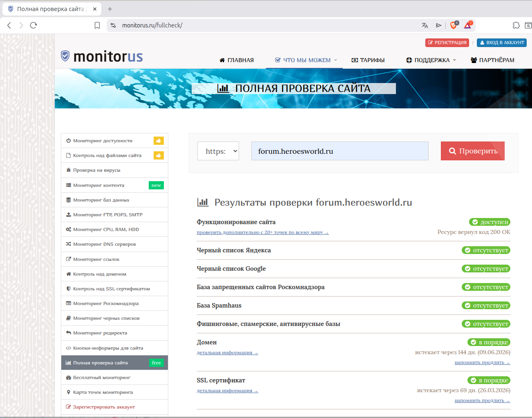Open the Brave Rewards triangle icon

pyautogui.click(x=468, y=25)
